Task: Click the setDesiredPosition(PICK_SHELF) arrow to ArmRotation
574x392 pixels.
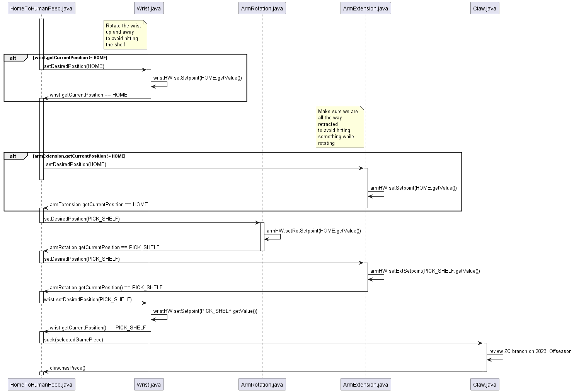Action: pos(81,219)
